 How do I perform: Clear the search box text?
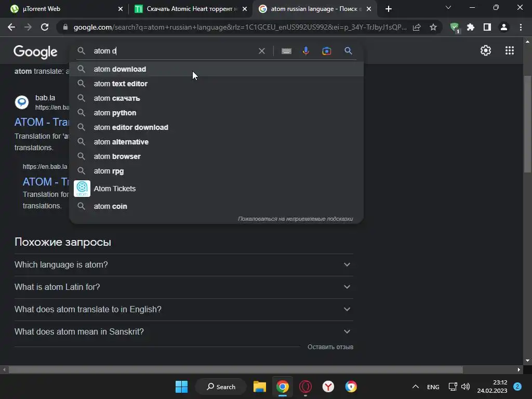pos(262,51)
